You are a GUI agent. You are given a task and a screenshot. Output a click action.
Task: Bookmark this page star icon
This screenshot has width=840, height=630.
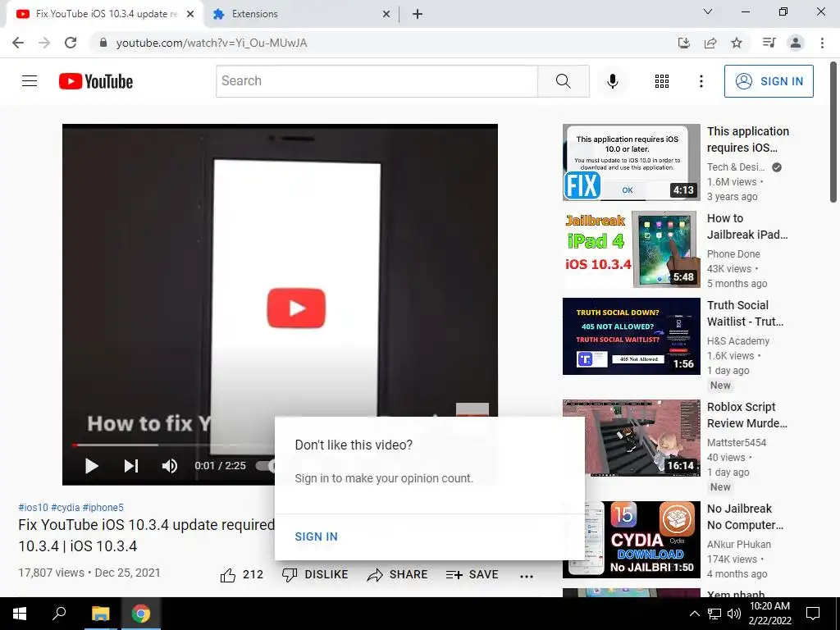737,43
